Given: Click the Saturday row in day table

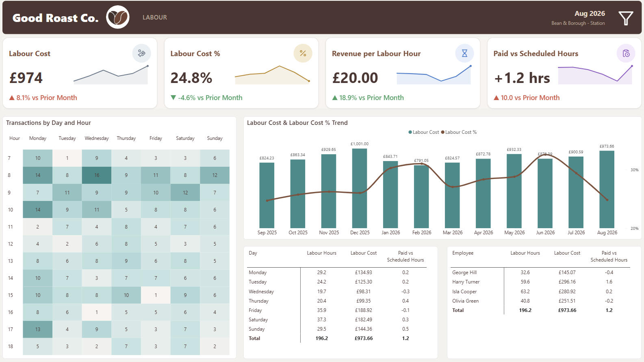Looking at the screenshot, I should [x=337, y=320].
